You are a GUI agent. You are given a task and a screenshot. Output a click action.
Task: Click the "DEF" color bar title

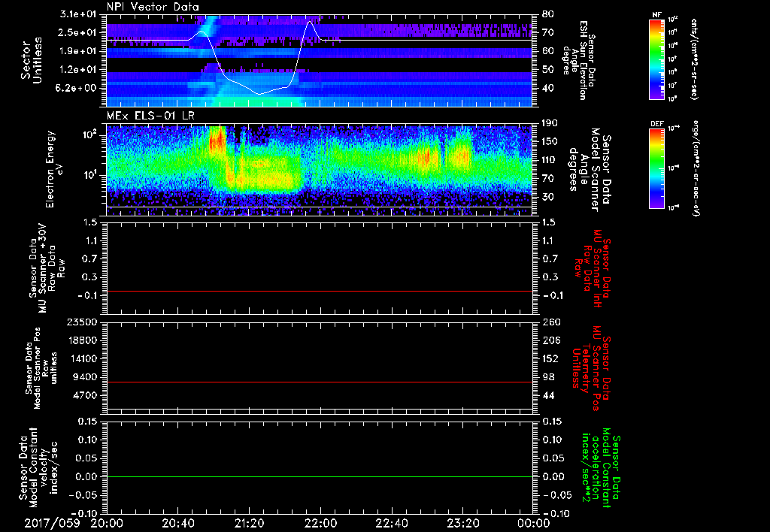657,124
